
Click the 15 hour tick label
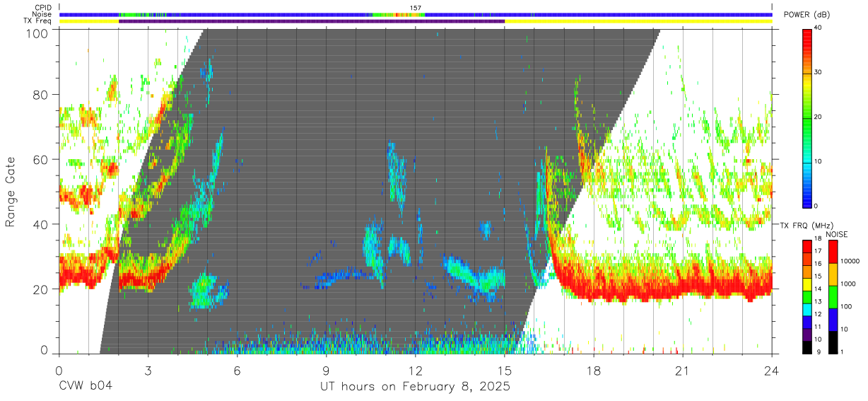[505, 371]
